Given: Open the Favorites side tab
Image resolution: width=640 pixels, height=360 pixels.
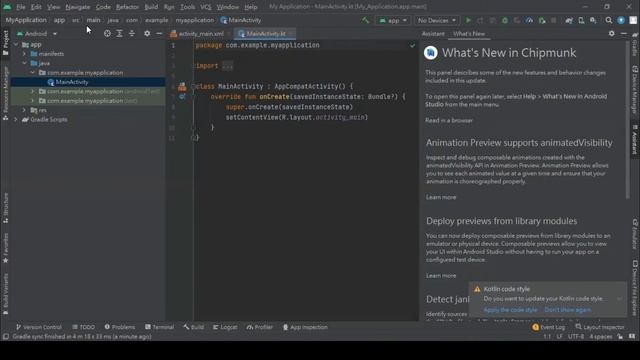Looking at the screenshot, I should [x=5, y=248].
